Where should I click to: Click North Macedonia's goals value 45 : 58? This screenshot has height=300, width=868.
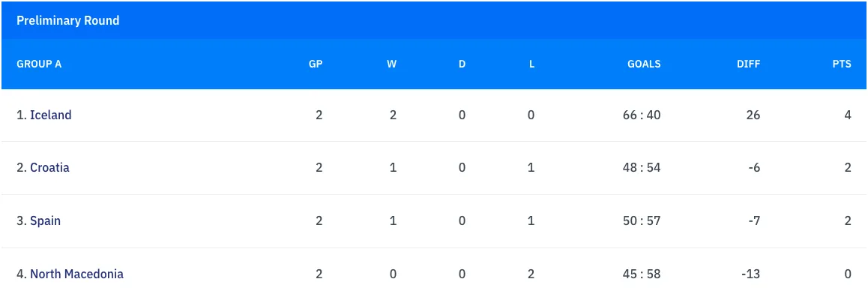642,274
